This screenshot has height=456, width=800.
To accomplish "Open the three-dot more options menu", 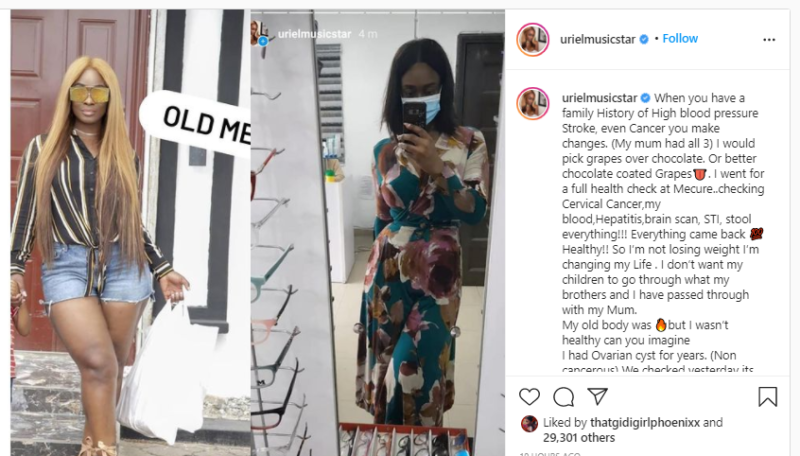I will tap(769, 40).
